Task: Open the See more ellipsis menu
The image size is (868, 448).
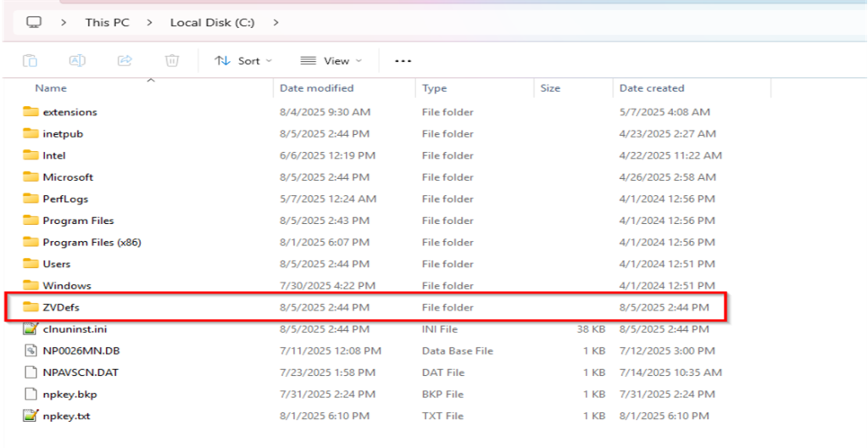Action: coord(403,60)
